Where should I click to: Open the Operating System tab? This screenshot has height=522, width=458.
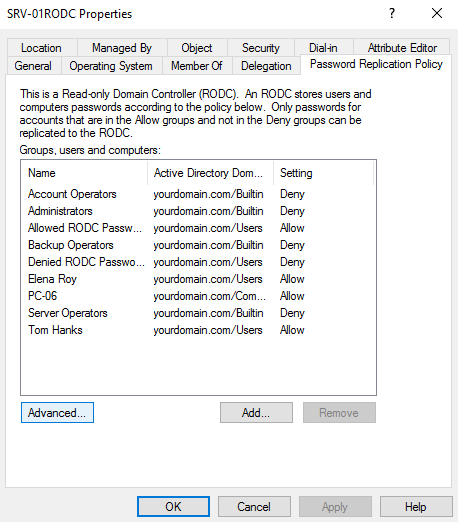pyautogui.click(x=111, y=66)
